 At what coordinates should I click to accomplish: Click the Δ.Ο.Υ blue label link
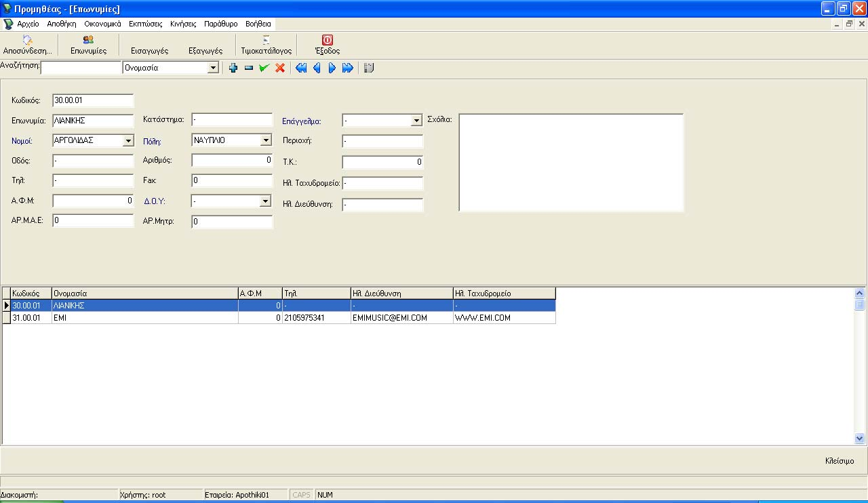pos(154,201)
